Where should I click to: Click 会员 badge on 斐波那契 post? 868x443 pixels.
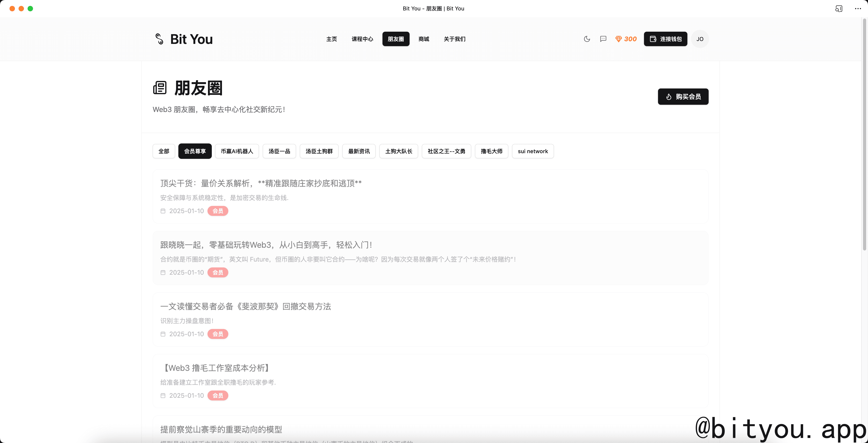pyautogui.click(x=218, y=334)
